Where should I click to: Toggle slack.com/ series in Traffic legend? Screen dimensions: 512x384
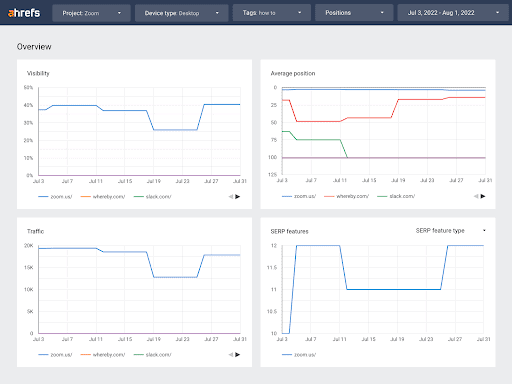click(153, 355)
